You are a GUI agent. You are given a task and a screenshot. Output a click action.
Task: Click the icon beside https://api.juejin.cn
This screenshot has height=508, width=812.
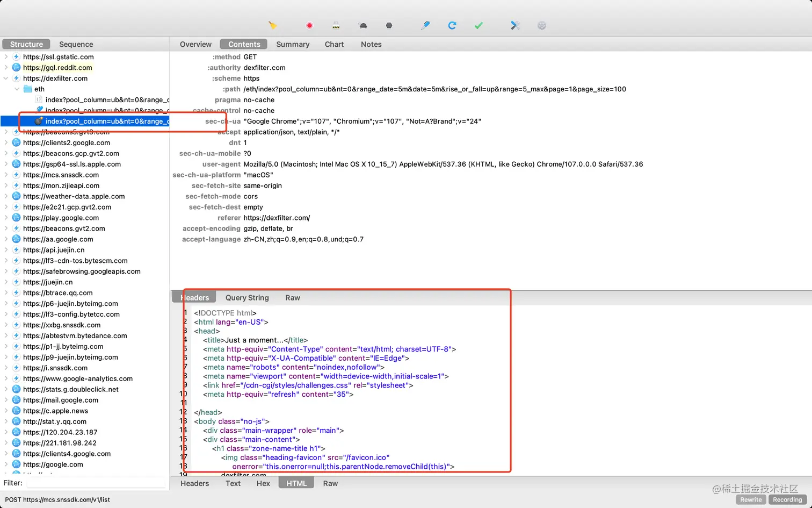(x=16, y=250)
